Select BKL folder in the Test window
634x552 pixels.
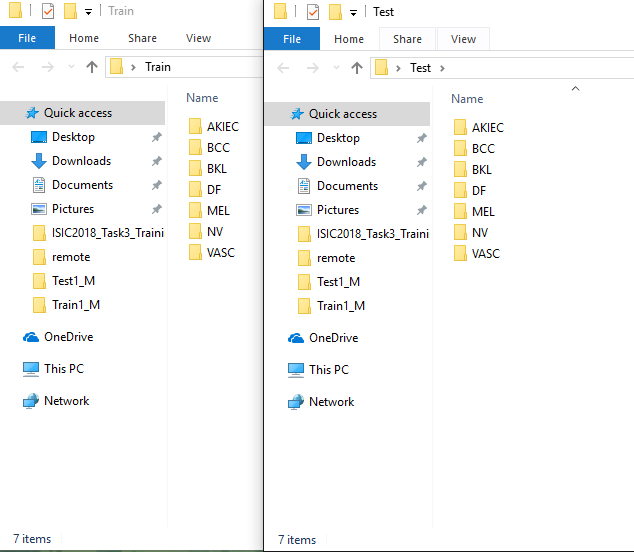(x=473, y=170)
